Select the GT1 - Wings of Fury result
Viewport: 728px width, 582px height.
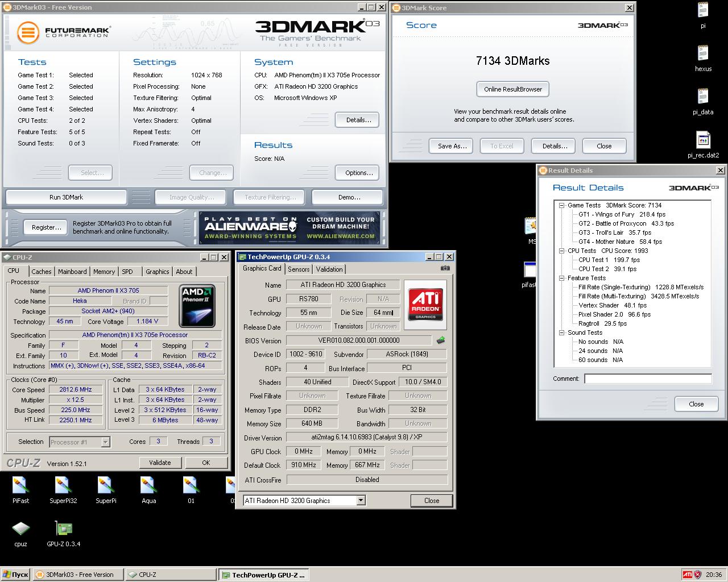tap(622, 214)
